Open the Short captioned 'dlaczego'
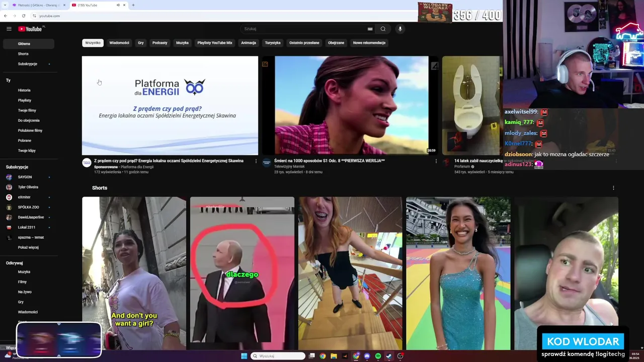The image size is (644, 362). pos(242,273)
